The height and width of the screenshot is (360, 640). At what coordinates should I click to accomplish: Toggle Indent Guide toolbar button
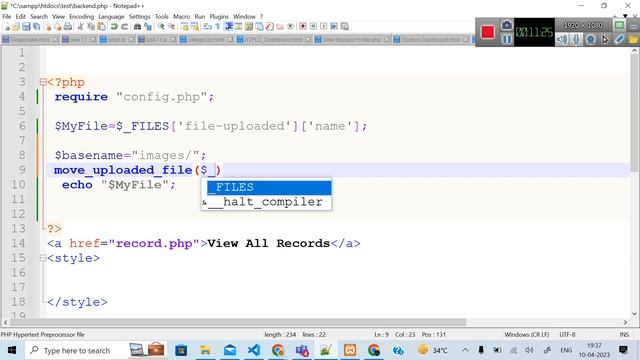pyautogui.click(x=229, y=27)
